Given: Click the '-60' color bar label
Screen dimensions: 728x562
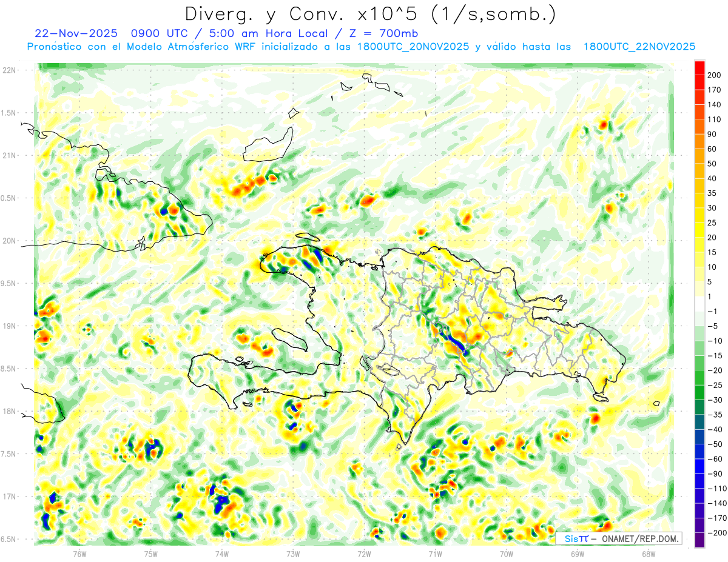Looking at the screenshot, I should tap(715, 459).
